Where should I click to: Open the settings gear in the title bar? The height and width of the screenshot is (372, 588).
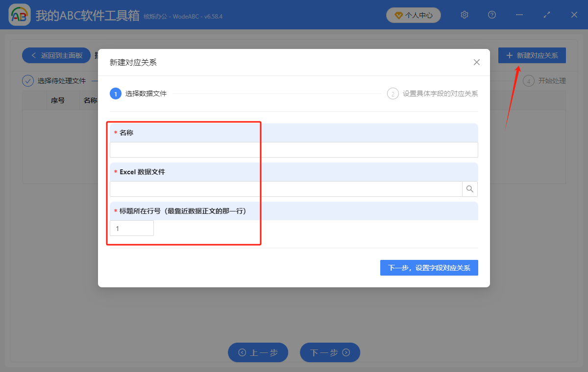point(464,15)
